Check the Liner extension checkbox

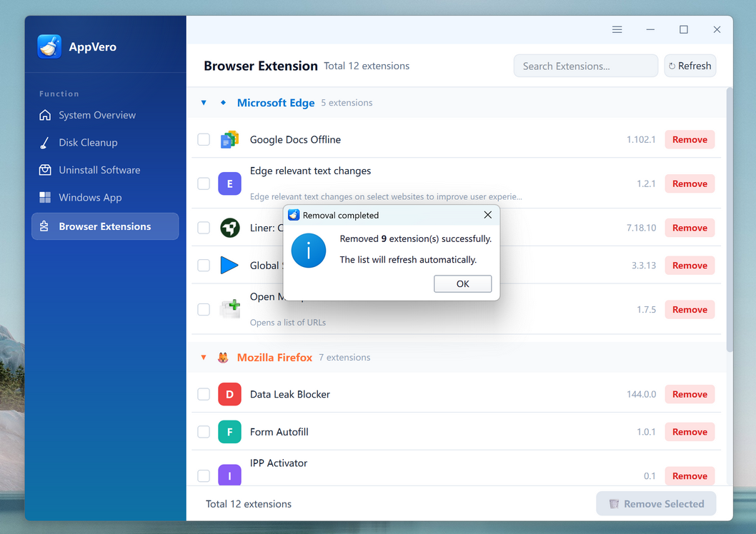(x=204, y=228)
